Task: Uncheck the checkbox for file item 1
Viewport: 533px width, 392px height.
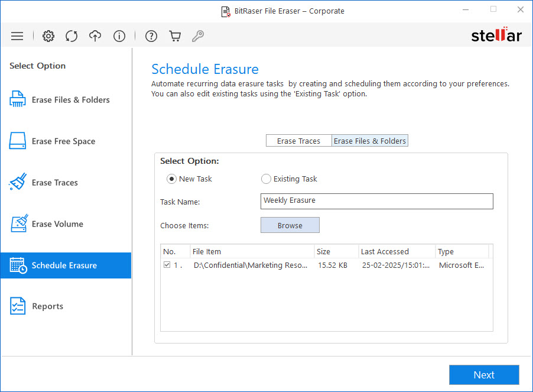Action: click(x=167, y=265)
